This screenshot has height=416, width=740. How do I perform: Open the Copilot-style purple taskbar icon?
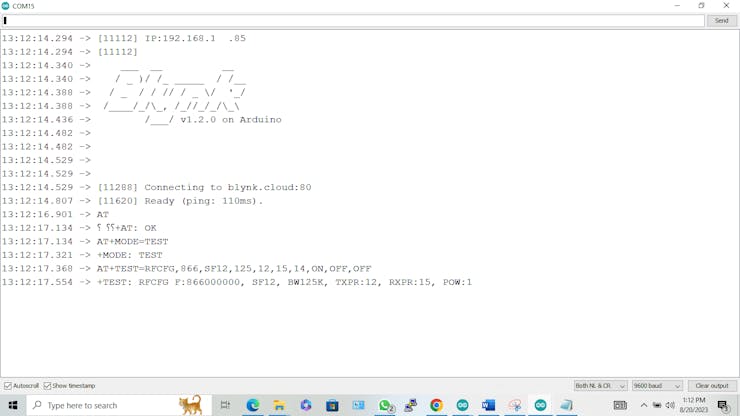[306, 405]
